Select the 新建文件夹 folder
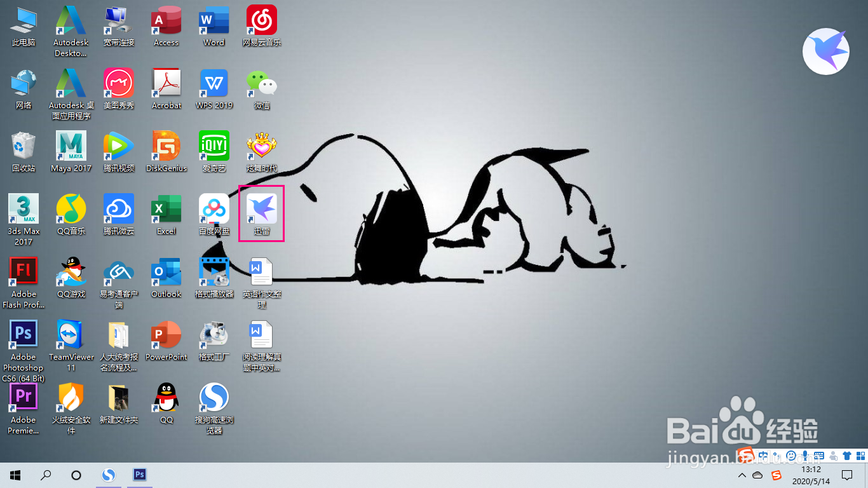 pyautogui.click(x=119, y=404)
